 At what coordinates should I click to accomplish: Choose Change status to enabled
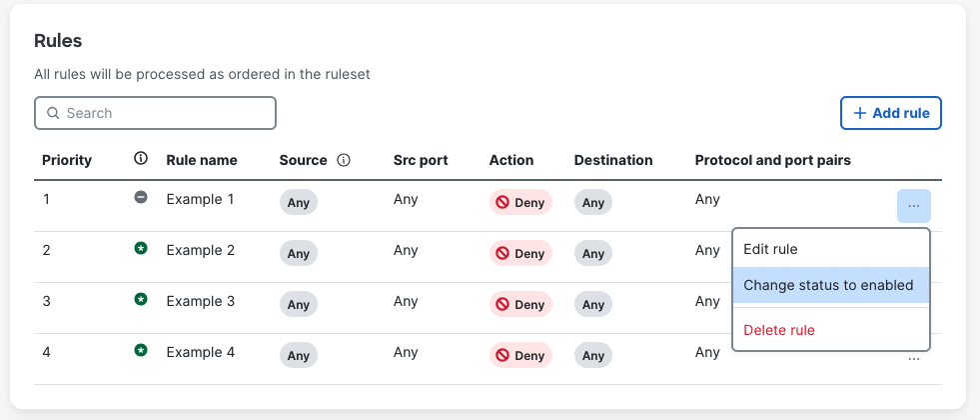[828, 285]
